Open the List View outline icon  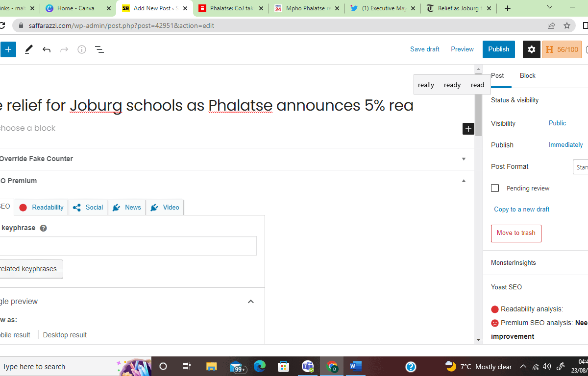(x=99, y=49)
